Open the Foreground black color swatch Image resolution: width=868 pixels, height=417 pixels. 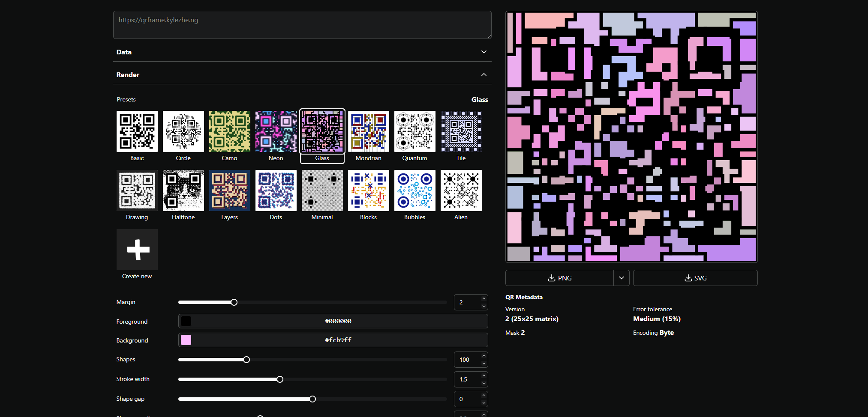pos(186,321)
